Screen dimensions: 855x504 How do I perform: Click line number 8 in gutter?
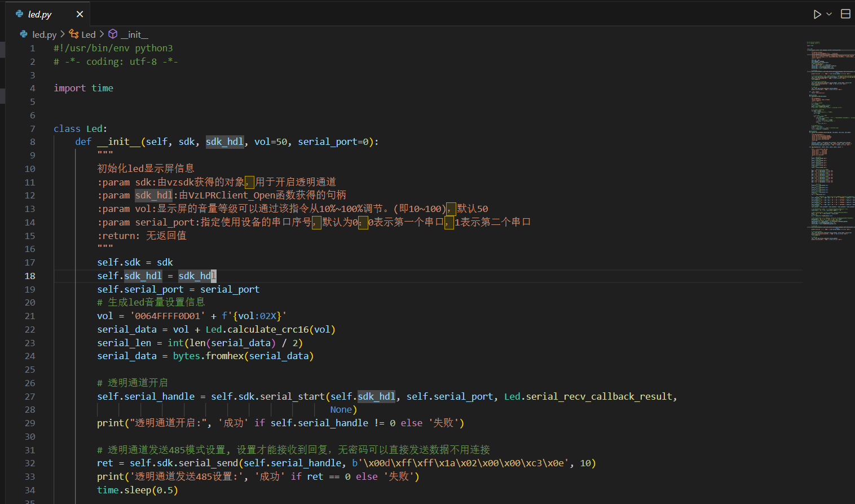(33, 142)
